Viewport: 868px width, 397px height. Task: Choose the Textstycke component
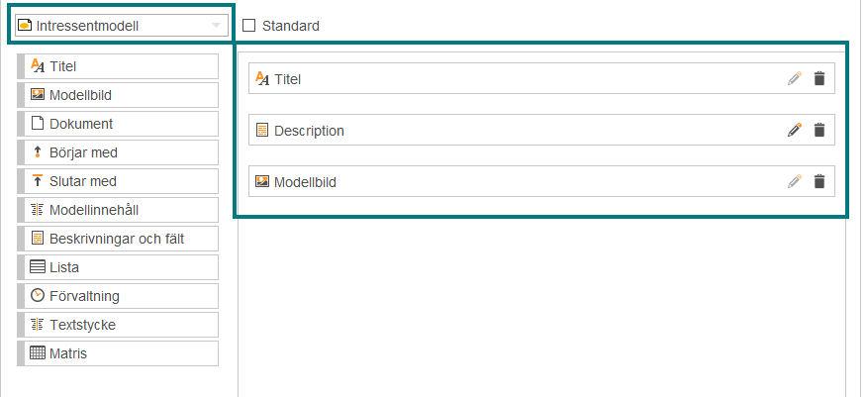[x=118, y=325]
